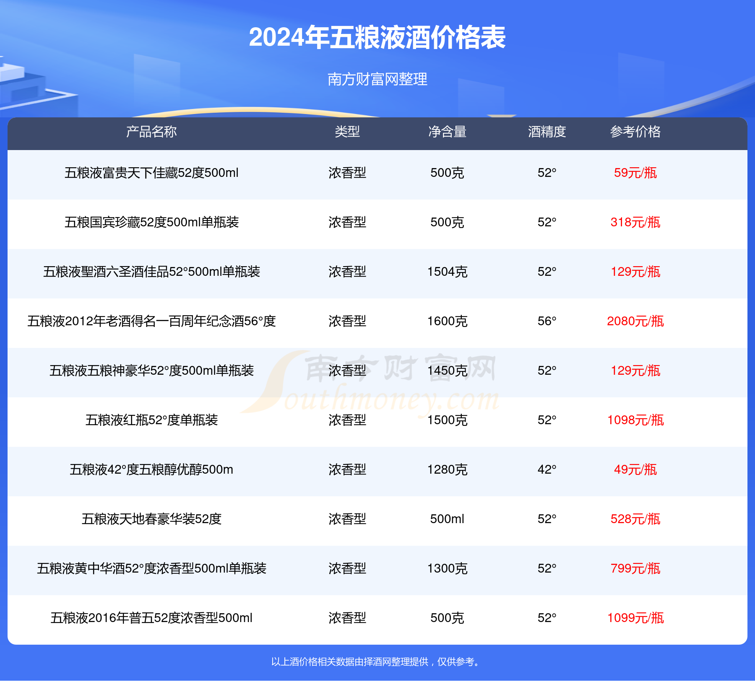The width and height of the screenshot is (755, 700).
Task: Select 浓香型 type in 五粮国宾珍藏 row
Action: point(347,222)
